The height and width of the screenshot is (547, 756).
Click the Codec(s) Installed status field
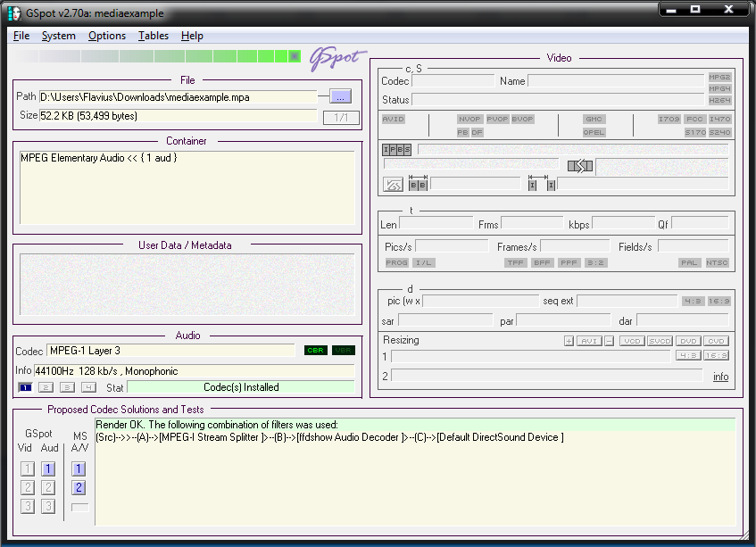[x=241, y=387]
